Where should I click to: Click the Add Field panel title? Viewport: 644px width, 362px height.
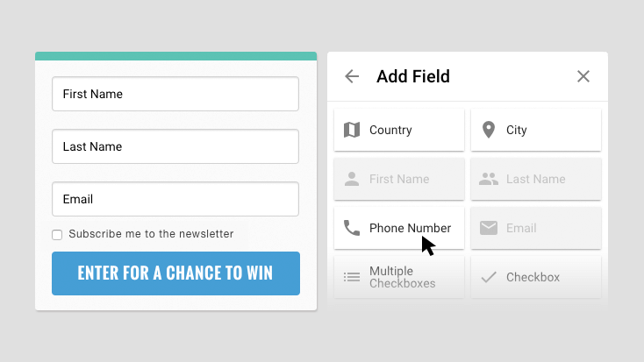click(x=413, y=76)
